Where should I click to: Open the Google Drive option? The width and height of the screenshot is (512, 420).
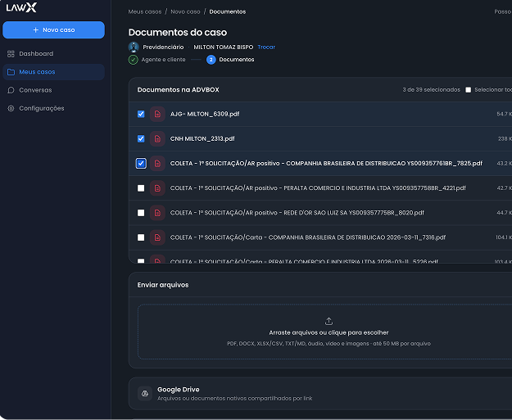(x=320, y=394)
